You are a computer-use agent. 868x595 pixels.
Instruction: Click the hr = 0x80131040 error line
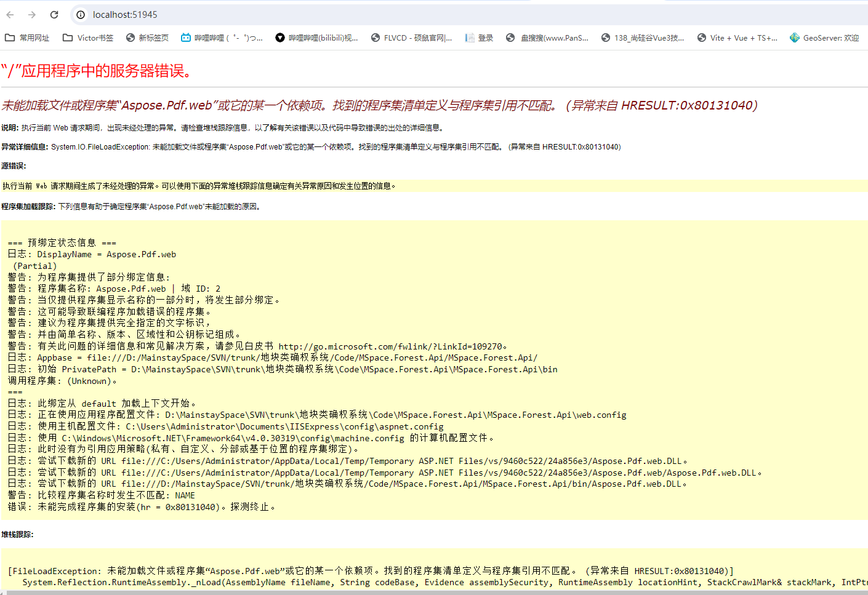point(142,507)
